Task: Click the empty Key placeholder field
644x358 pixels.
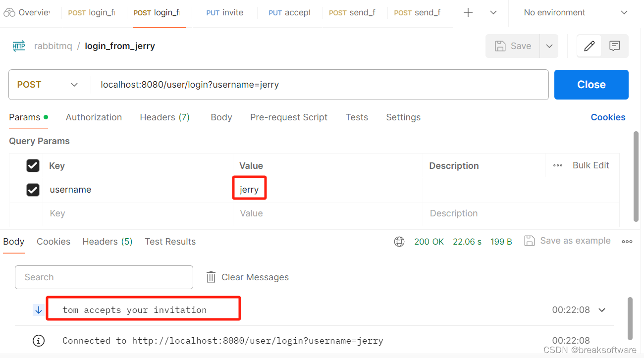Action: pos(138,213)
